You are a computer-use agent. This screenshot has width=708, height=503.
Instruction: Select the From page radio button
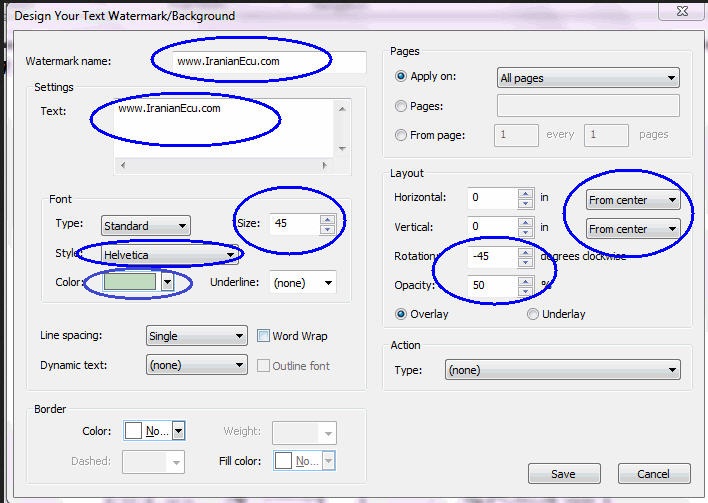pos(401,135)
